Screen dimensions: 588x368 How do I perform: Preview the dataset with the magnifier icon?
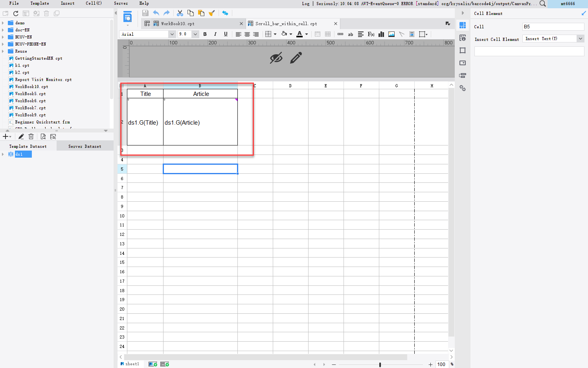pyautogui.click(x=43, y=136)
